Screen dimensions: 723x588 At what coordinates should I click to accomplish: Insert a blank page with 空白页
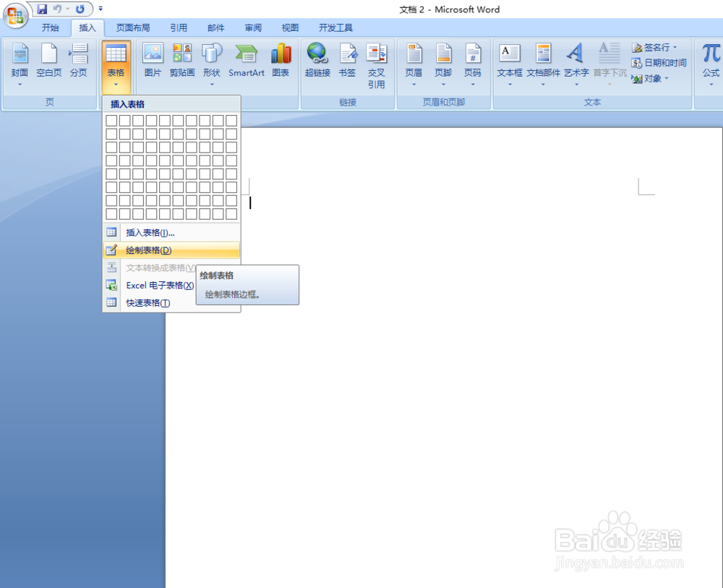coord(49,60)
